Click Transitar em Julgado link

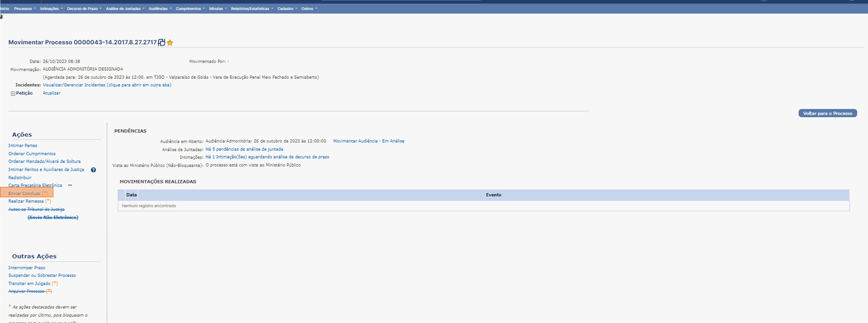tap(29, 284)
